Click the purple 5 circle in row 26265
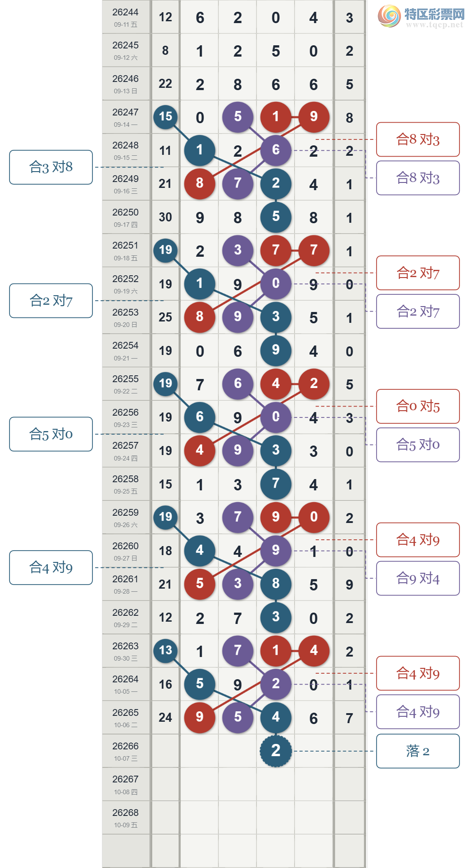Viewport: 469px width, 868px height. tap(237, 717)
